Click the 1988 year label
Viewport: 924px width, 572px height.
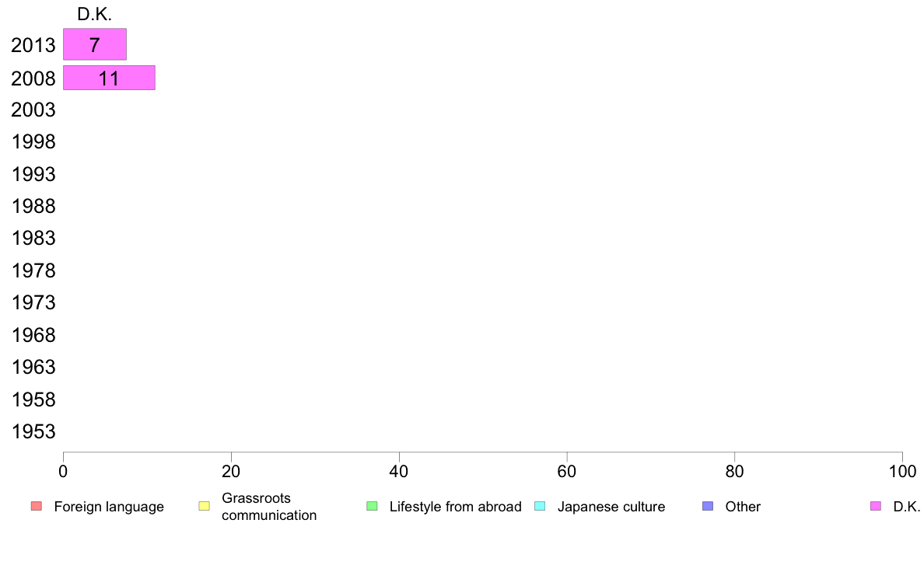(33, 206)
